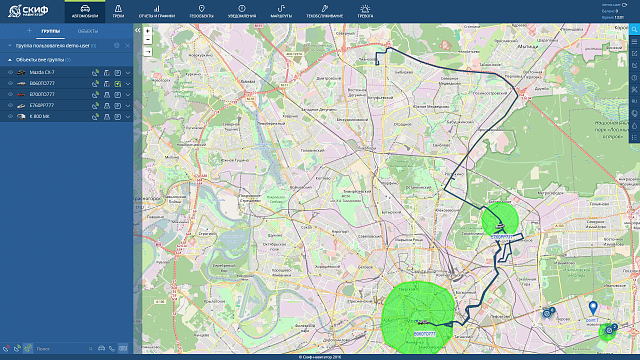Viewport: 640px width, 360px height.
Task: Open the Уведомления section
Action: click(242, 12)
